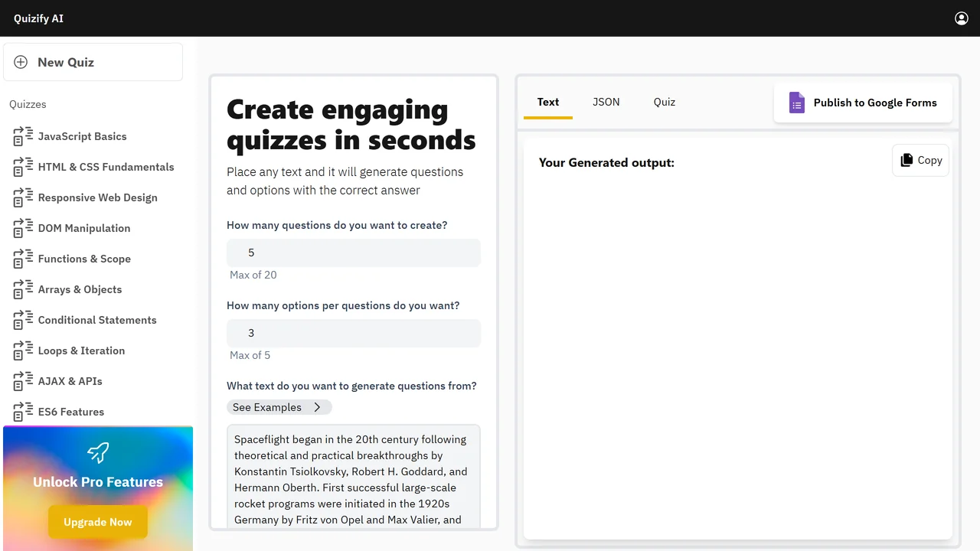Open JavaScript Basics quiz
This screenshot has width=980, height=551.
click(82, 136)
